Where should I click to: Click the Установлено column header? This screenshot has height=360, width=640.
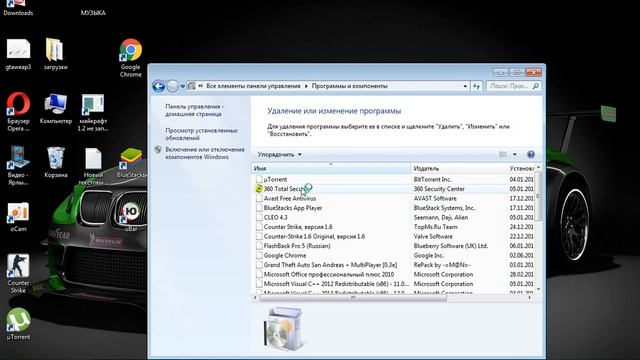coord(521,168)
